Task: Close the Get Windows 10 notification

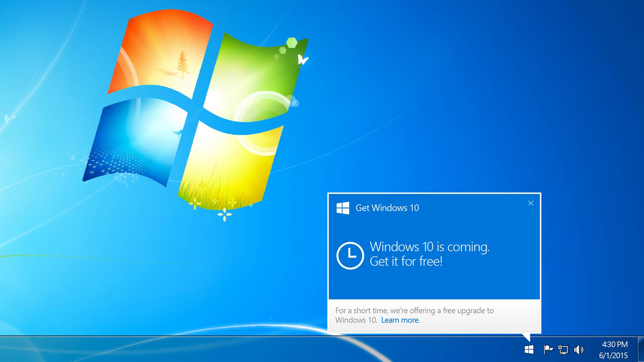Action: click(531, 203)
